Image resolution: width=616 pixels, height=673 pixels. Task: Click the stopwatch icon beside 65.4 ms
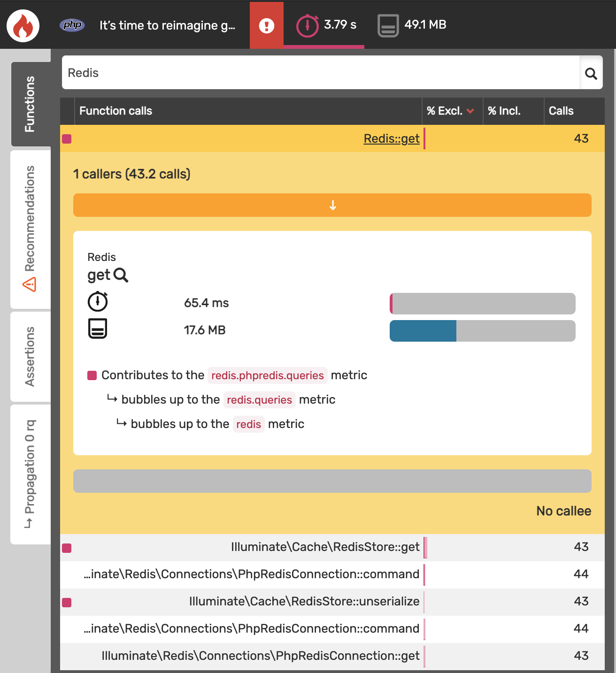pos(97,303)
